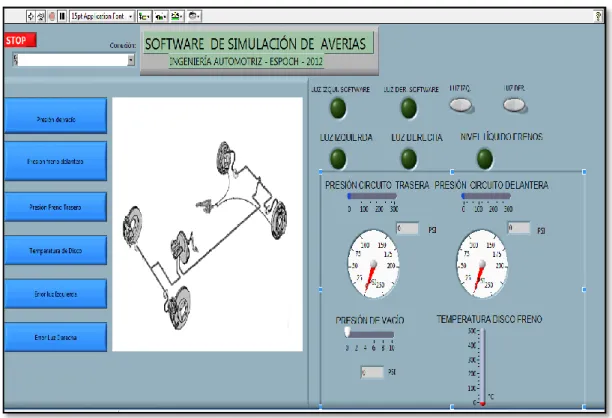Viewport: 612px width, 418px height.
Task: Toggle the LUZ DER. oval switch
Action: (514, 105)
